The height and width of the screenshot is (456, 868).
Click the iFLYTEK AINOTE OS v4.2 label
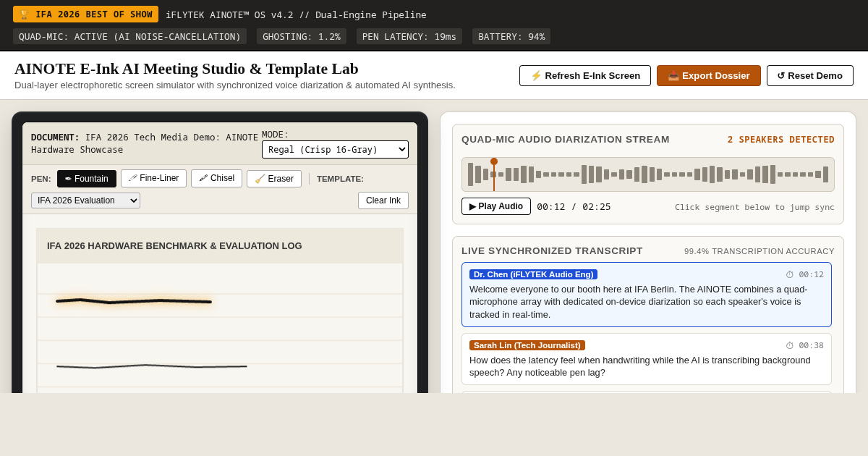tap(296, 14)
